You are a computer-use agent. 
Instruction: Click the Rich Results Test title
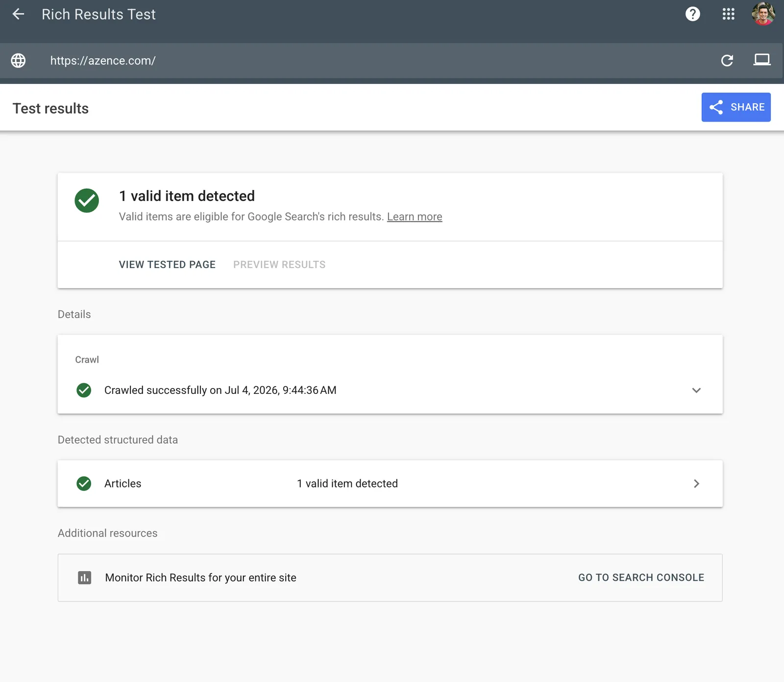(x=98, y=14)
